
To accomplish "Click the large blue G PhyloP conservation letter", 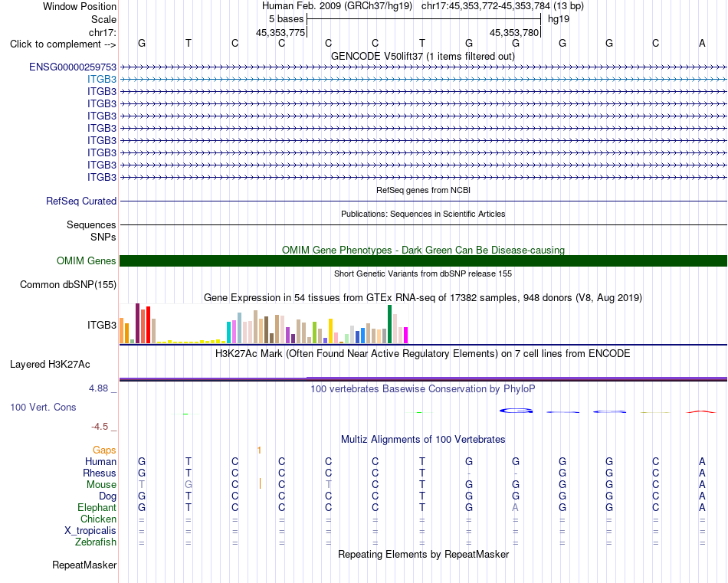I will pos(516,411).
